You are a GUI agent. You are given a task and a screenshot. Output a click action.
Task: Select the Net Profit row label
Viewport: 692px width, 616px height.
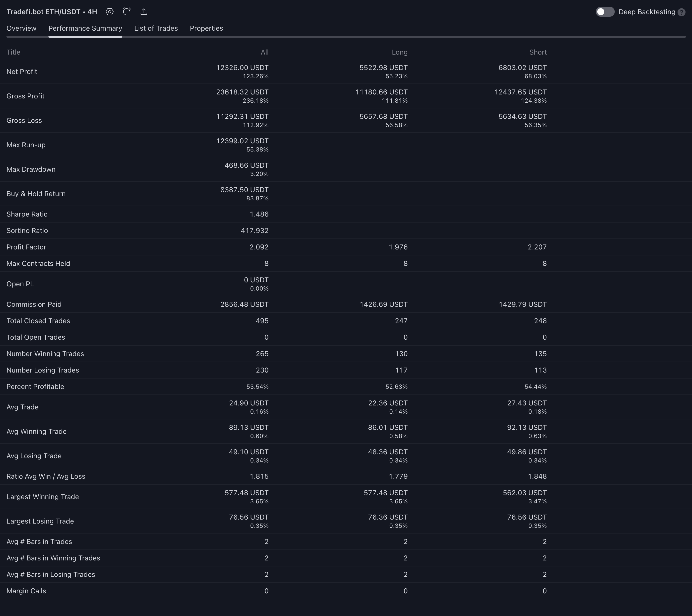22,72
